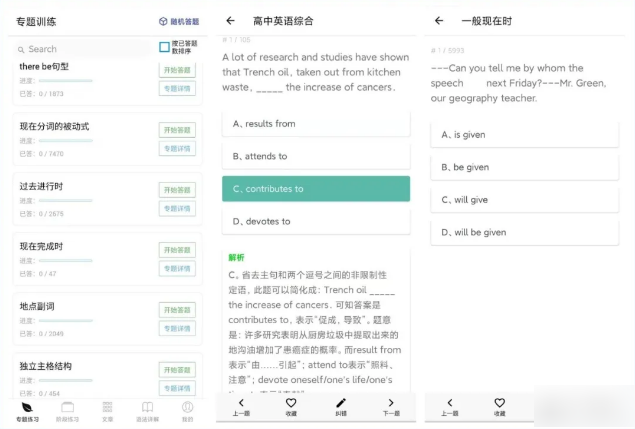Open 专题详情 for there be句型

[x=177, y=89]
